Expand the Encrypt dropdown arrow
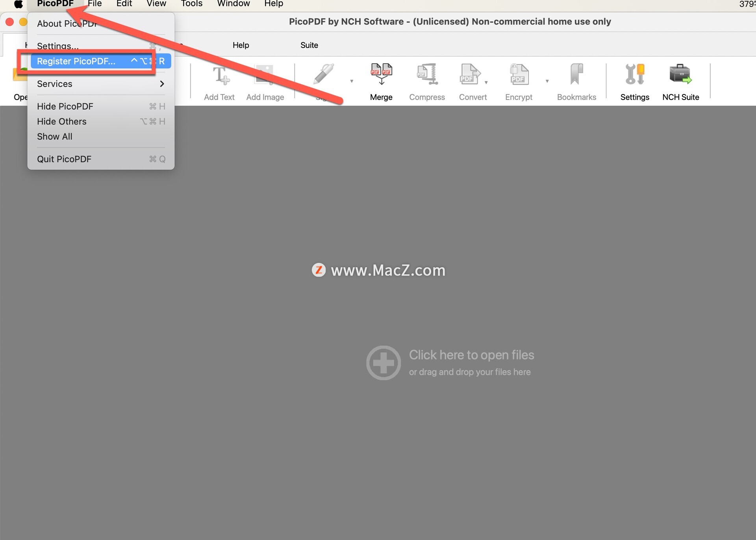 [x=547, y=81]
